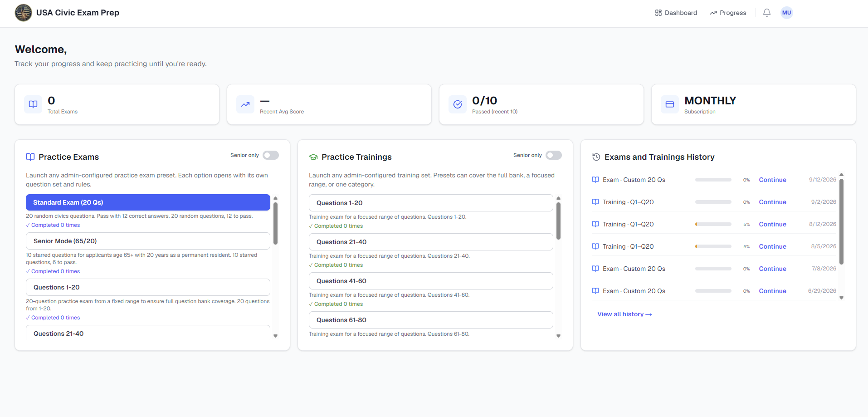
Task: Continue the 8/12/2026 training
Action: 772,224
